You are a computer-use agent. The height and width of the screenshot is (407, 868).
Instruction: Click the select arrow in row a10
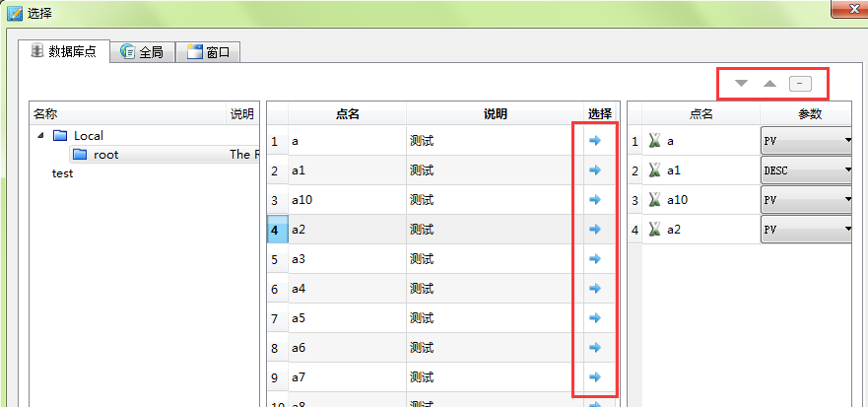click(x=595, y=199)
